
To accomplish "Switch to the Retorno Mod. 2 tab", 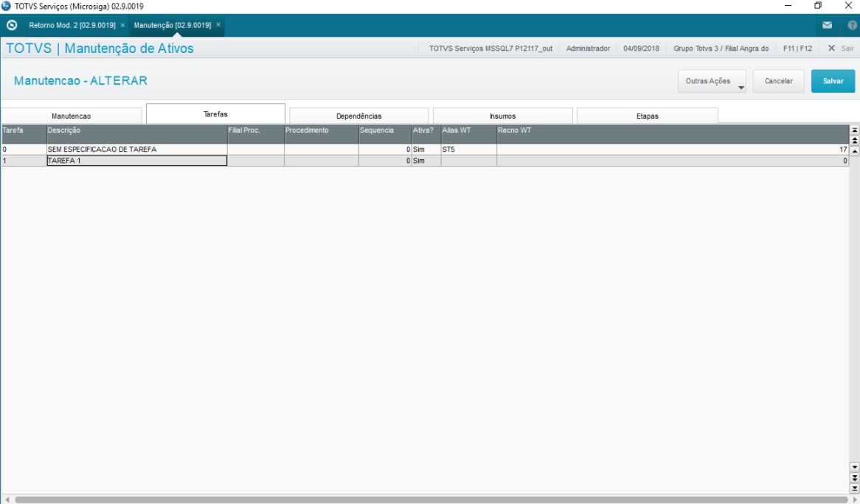I will pyautogui.click(x=72, y=25).
